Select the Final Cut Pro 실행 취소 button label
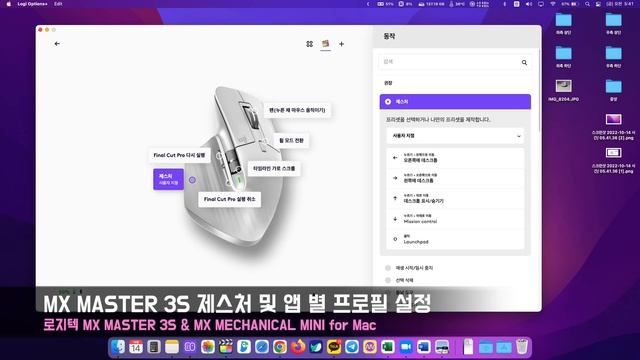The width and height of the screenshot is (640, 360). pos(229,199)
